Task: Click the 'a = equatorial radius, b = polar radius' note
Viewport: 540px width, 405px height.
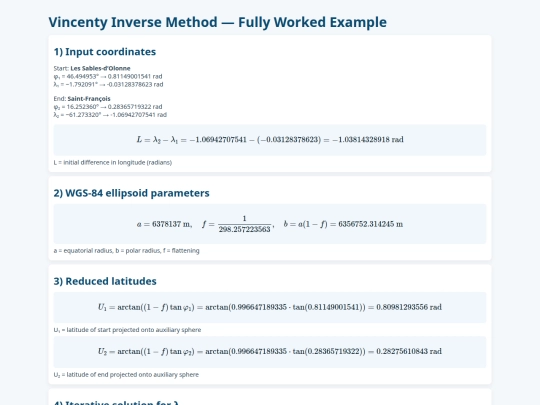Action: 126,250
